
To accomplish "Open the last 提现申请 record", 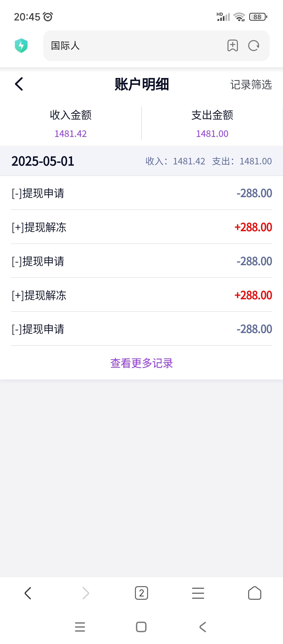I will click(x=141, y=329).
